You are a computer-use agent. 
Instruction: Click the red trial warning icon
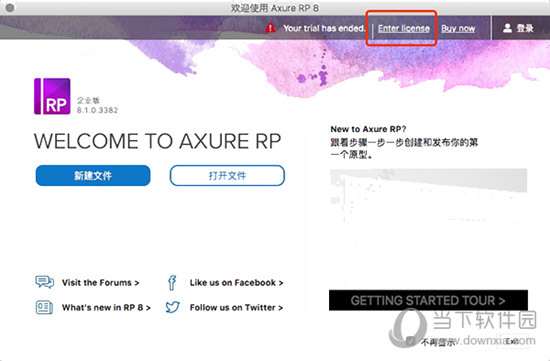point(270,28)
